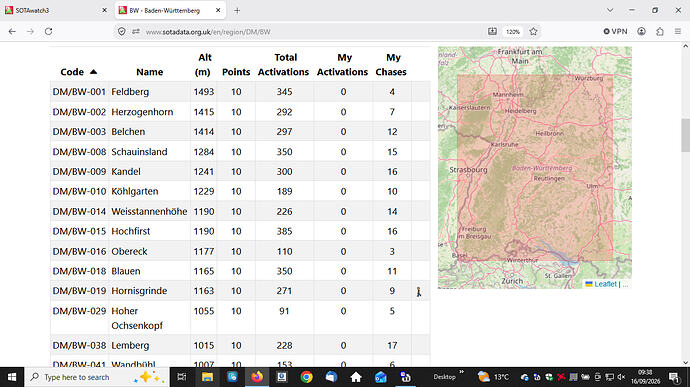Open the volume icon in system tray
Screen dimensions: 690x387
tap(621, 377)
